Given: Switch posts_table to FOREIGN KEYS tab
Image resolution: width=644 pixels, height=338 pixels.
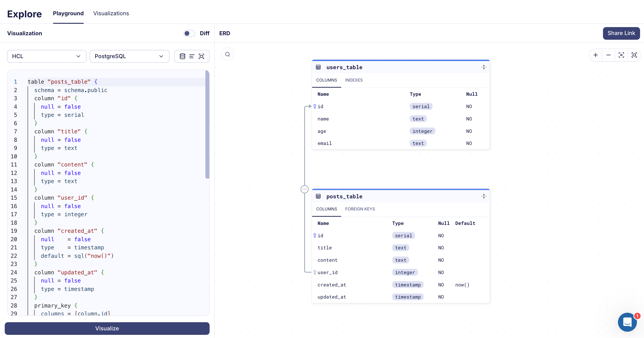Looking at the screenshot, I should pos(360,209).
